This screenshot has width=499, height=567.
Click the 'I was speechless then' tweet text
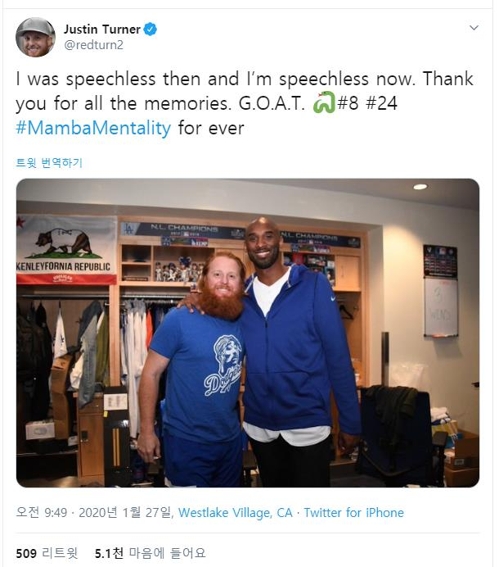pyautogui.click(x=110, y=79)
